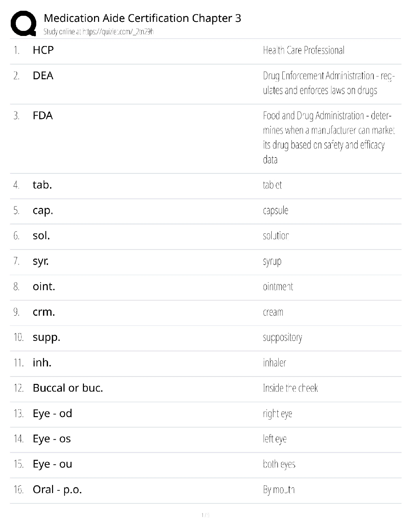Click the Medication Aide Certification Chapter 3 title
The width and height of the screenshot is (411, 532).
coord(142,18)
